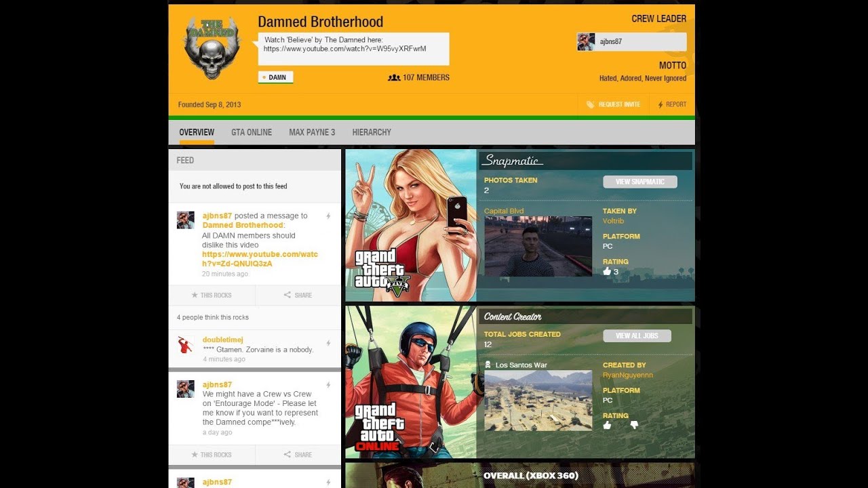This screenshot has height=488, width=868.
Task: Click the flag bolt on the dislike video post
Action: [329, 216]
